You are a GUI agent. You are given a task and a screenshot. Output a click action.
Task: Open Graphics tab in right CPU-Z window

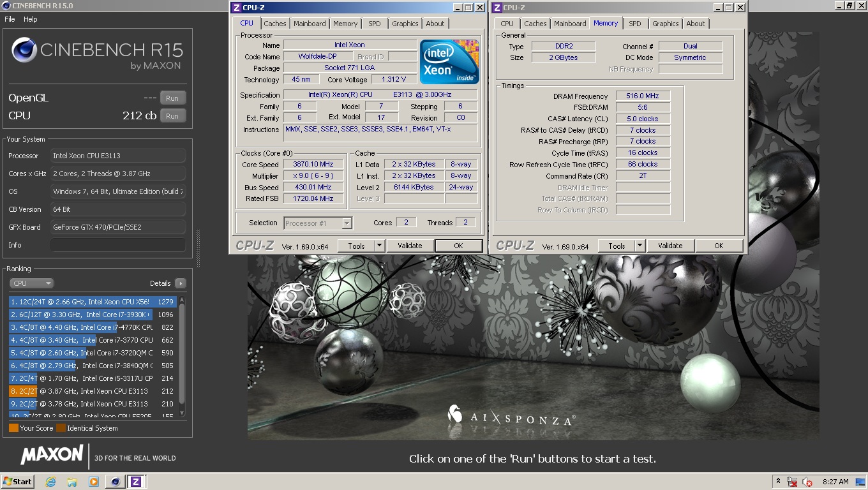pyautogui.click(x=666, y=24)
